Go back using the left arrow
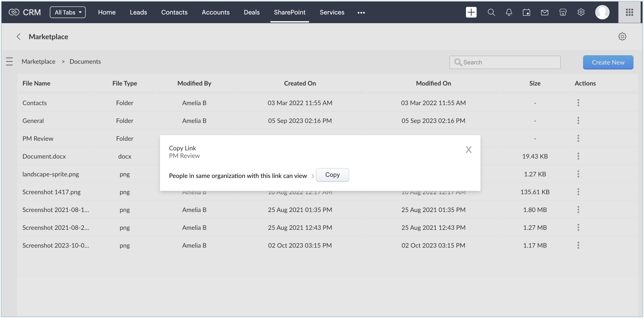644x318 pixels. click(18, 37)
